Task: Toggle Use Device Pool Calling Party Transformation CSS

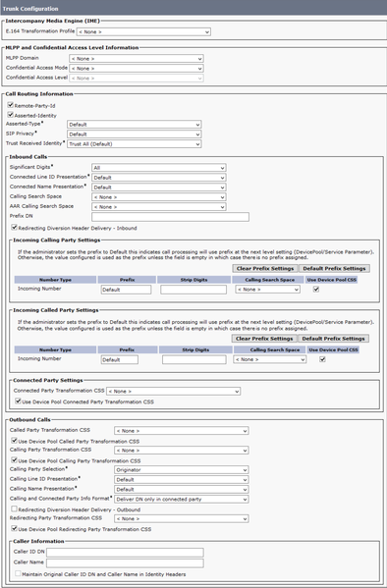Action: (x=15, y=460)
